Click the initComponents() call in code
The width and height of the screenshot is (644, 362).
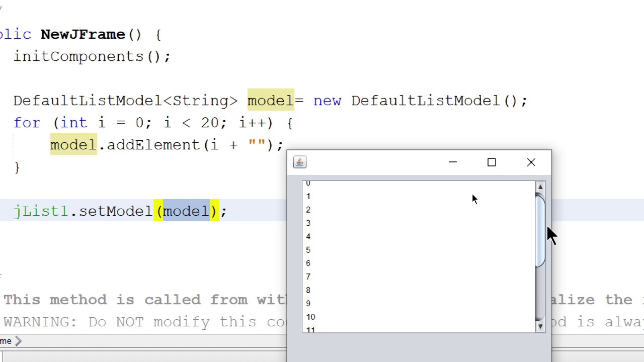coord(92,56)
